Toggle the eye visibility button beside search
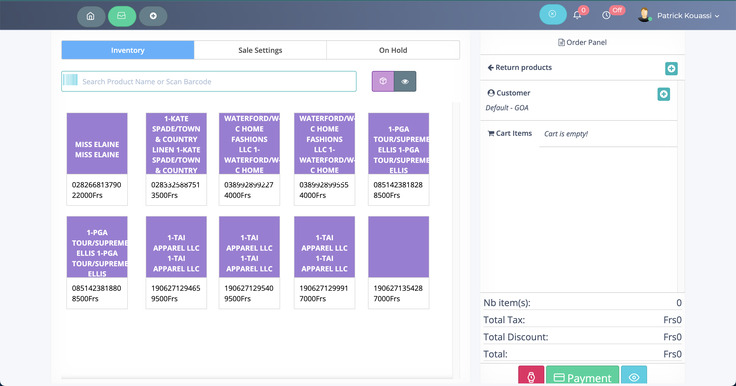The width and height of the screenshot is (736, 386). pyautogui.click(x=405, y=81)
